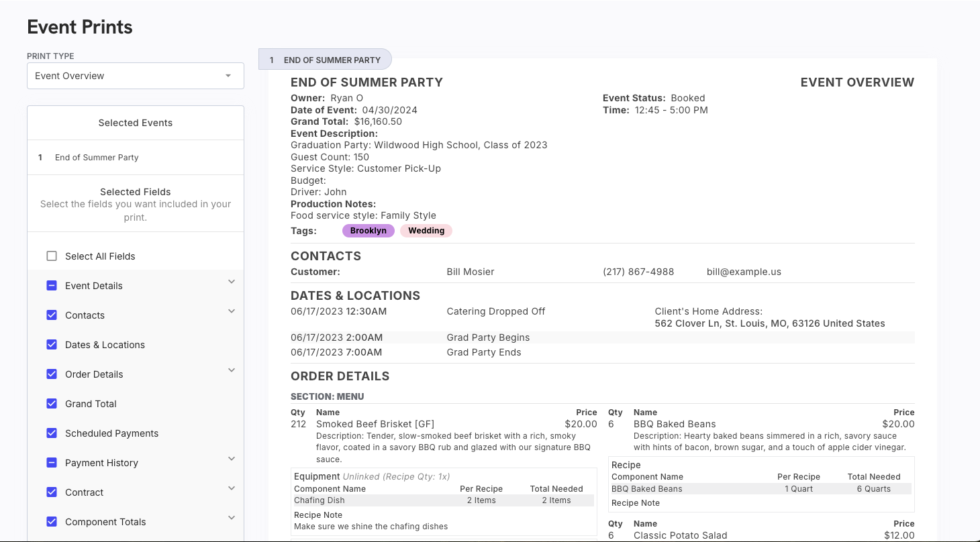
Task: Click the note about shining chafing dishes
Action: (x=371, y=526)
